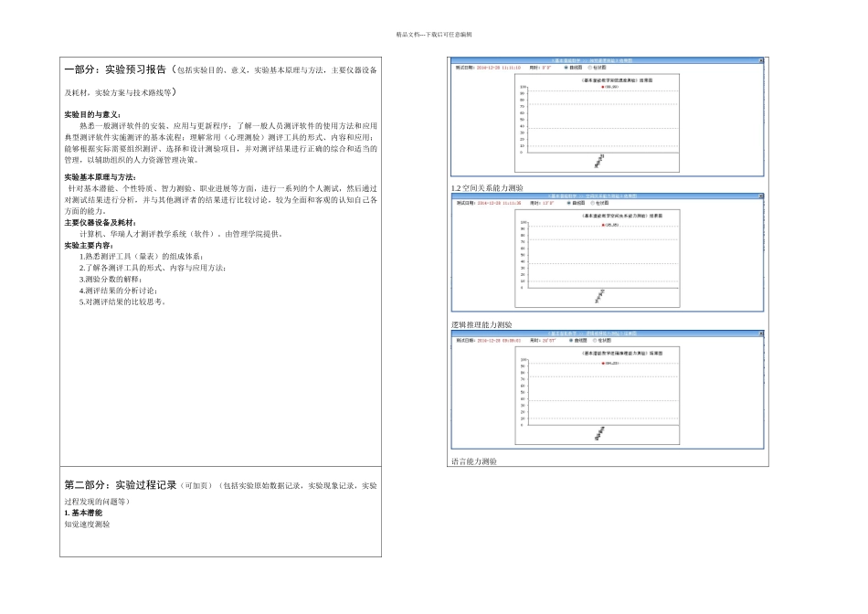The image size is (868, 614).
Task: Click the heading 第二部分：实验过程记录
Action: coord(120,485)
